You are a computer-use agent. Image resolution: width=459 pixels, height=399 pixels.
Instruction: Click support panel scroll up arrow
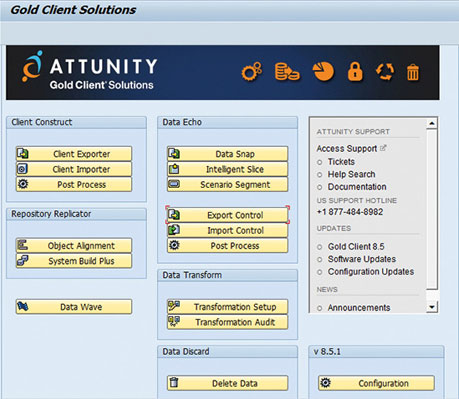point(432,123)
